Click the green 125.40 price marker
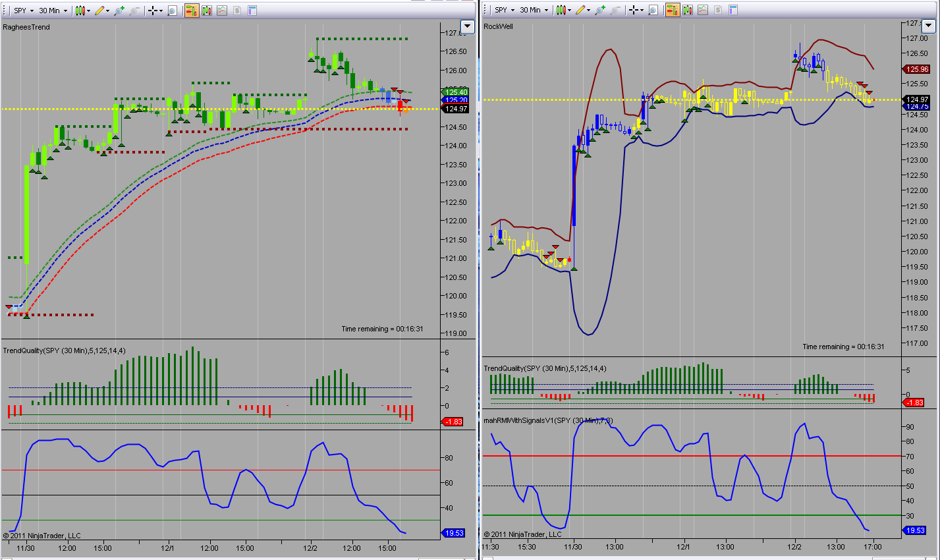Image resolution: width=940 pixels, height=560 pixels. pyautogui.click(x=455, y=92)
